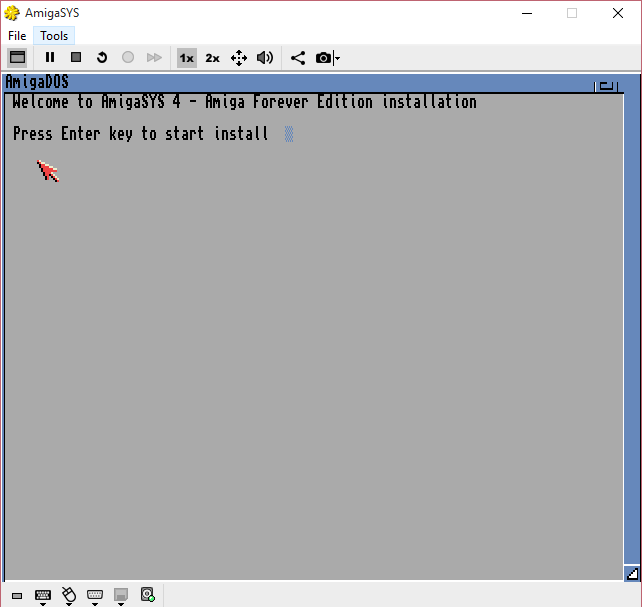The width and height of the screenshot is (642, 607).
Task: Pause the emulation
Action: click(x=50, y=58)
